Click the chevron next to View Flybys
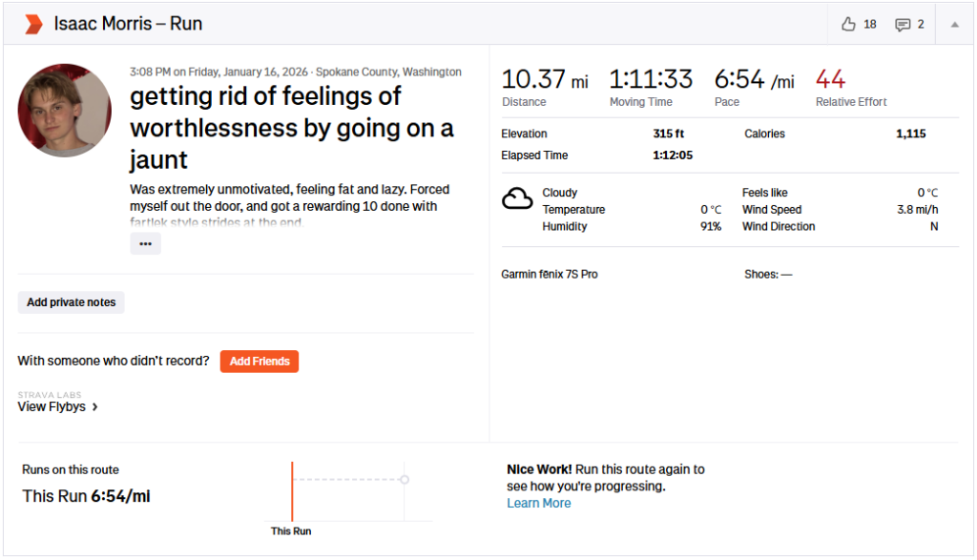 [95, 407]
